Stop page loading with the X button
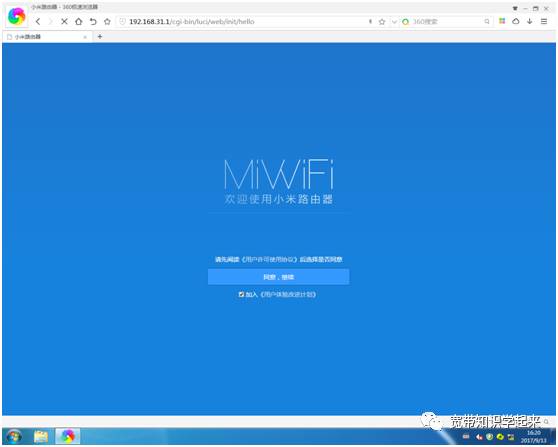Viewport: 558px width, 447px height. [64, 22]
